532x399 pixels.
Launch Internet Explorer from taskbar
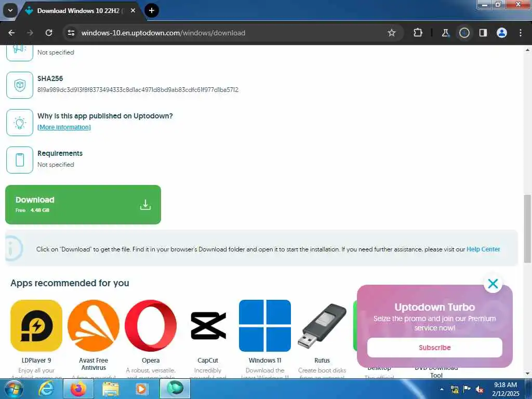click(x=46, y=389)
